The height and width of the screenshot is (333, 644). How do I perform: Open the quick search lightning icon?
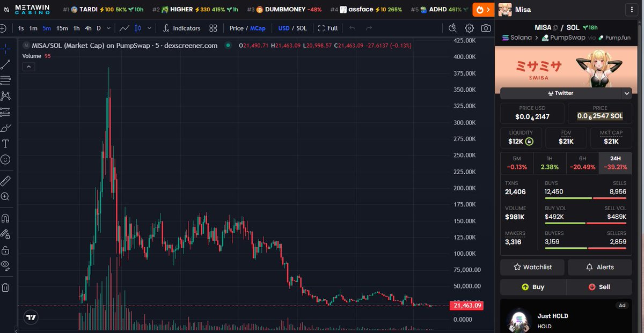tap(452, 28)
